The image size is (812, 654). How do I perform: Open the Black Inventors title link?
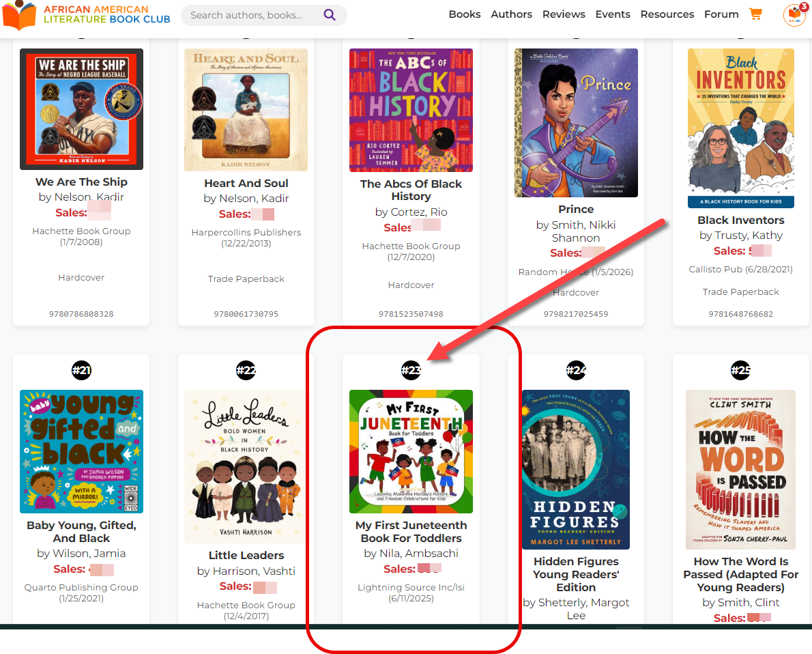coord(740,221)
